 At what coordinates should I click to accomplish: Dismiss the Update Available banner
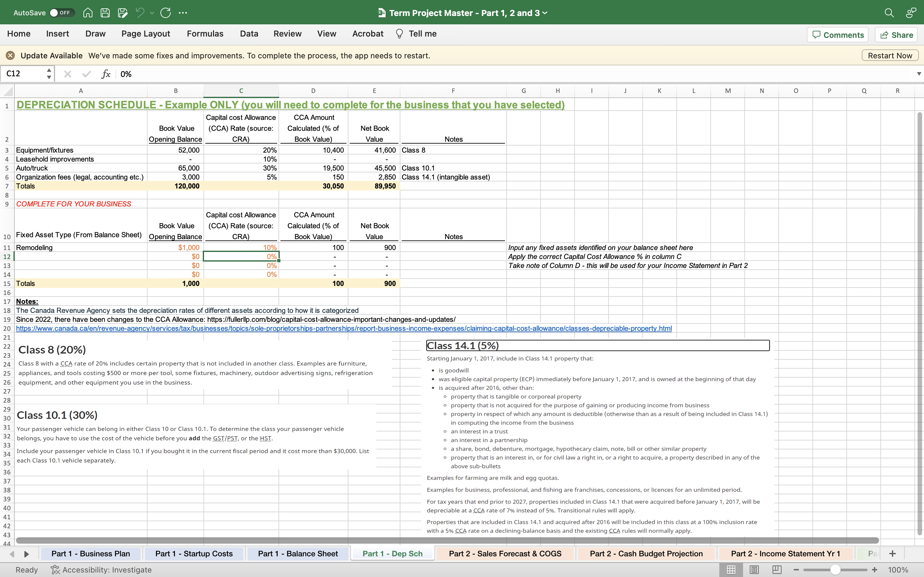[x=10, y=55]
